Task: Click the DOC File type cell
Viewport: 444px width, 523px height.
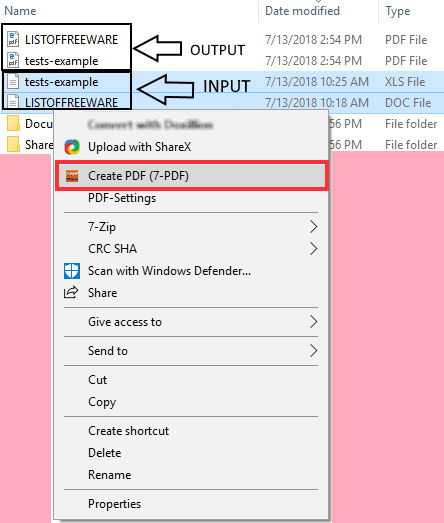Action: 408,103
